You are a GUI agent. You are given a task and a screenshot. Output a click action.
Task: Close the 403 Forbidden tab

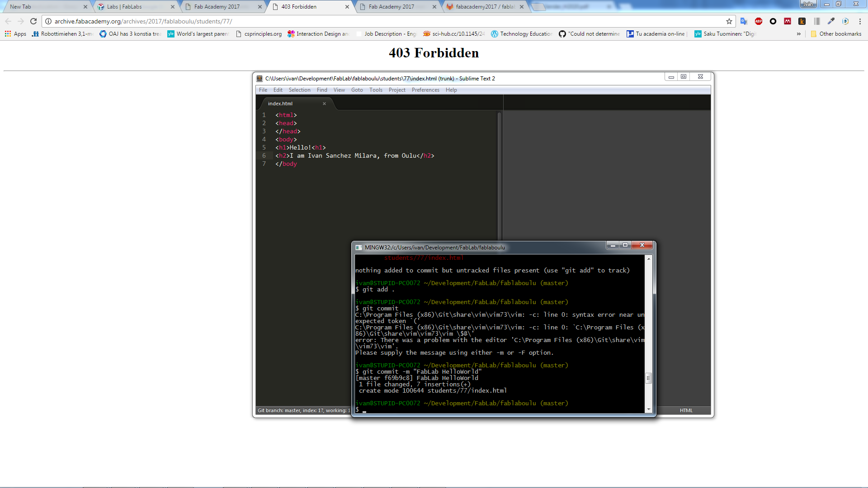point(347,7)
